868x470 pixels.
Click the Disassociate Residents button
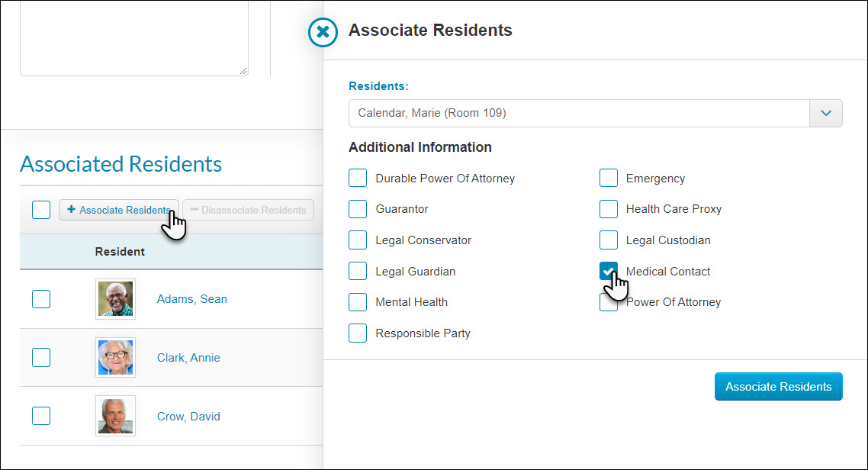coord(248,210)
